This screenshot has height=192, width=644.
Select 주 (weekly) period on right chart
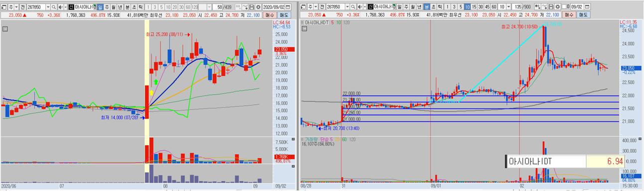(x=406, y=7)
